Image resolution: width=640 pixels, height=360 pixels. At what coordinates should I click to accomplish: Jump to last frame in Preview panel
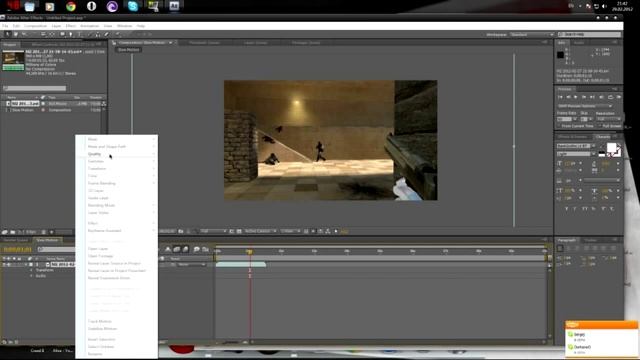tap(592, 97)
